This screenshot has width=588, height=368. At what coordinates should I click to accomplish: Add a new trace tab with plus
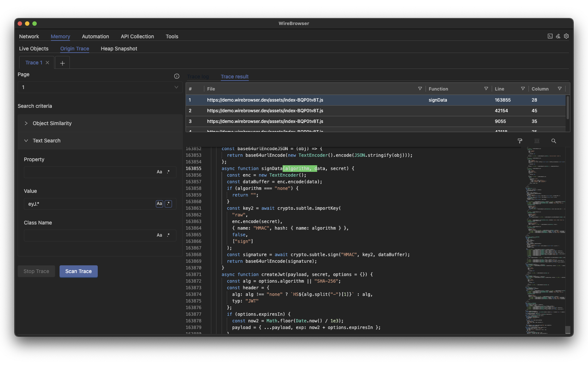[62, 63]
